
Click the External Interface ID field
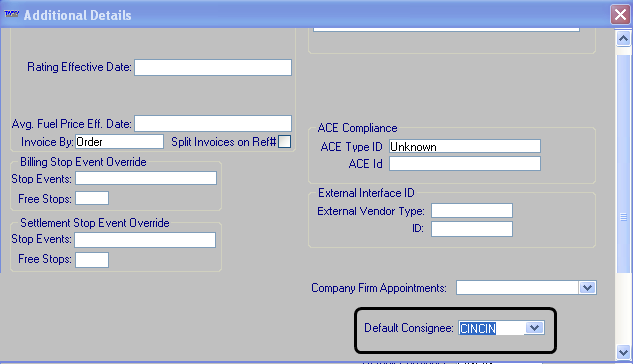coord(472,229)
